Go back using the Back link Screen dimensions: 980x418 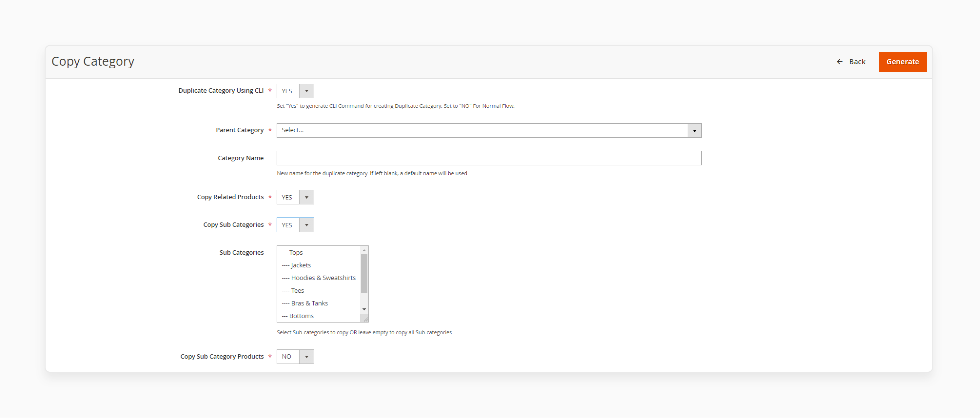[x=851, y=62]
